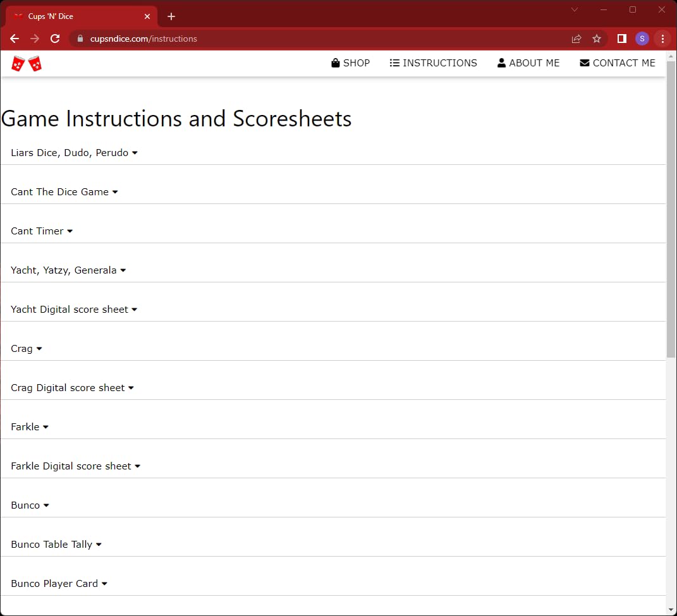The image size is (677, 616).
Task: Expand Liars Dice, Dudo, Perudo section
Action: point(74,153)
